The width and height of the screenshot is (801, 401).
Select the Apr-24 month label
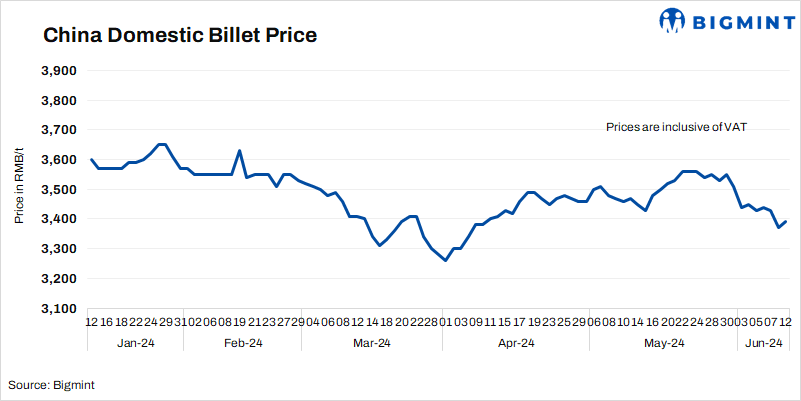click(x=516, y=343)
